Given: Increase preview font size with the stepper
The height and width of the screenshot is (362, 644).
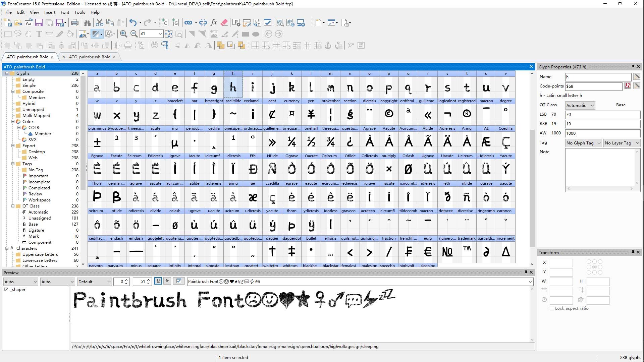Looking at the screenshot, I should pos(149,280).
